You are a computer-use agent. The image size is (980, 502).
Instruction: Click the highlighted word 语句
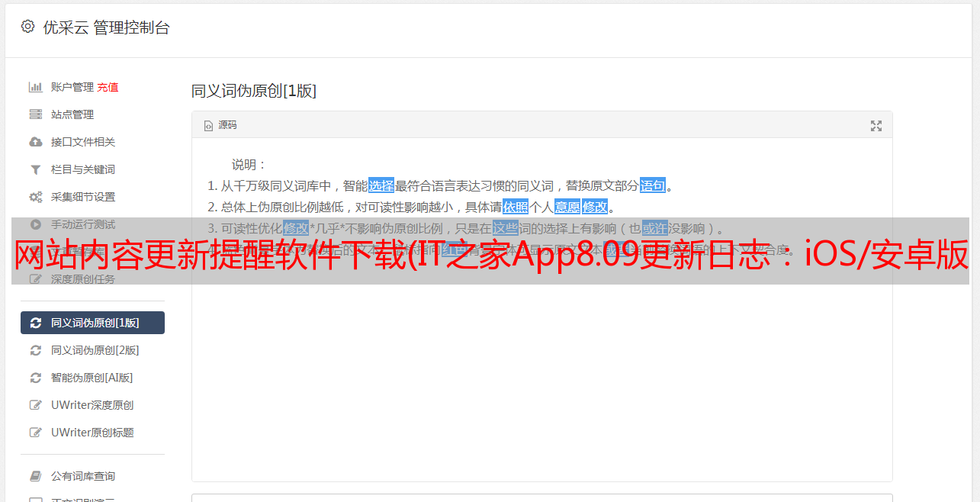(653, 185)
